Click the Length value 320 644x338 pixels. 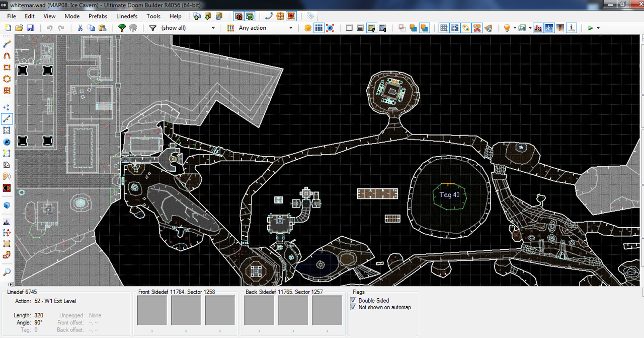[x=39, y=315]
